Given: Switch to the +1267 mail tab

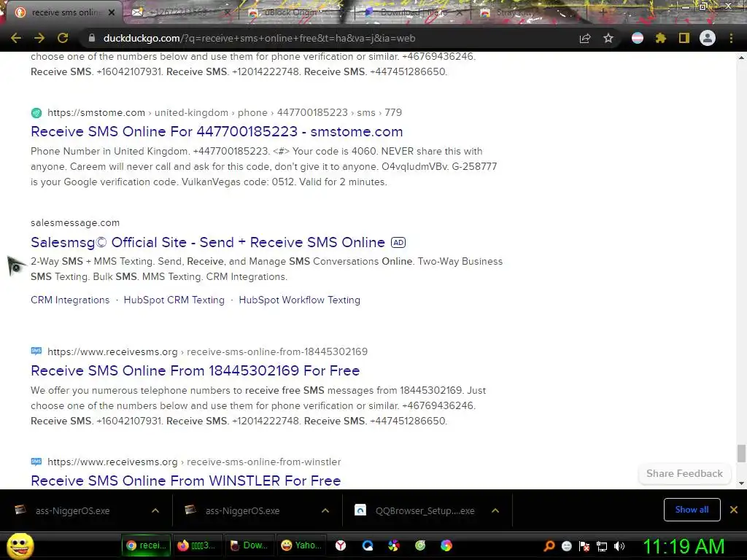Looking at the screenshot, I should pyautogui.click(x=179, y=12).
